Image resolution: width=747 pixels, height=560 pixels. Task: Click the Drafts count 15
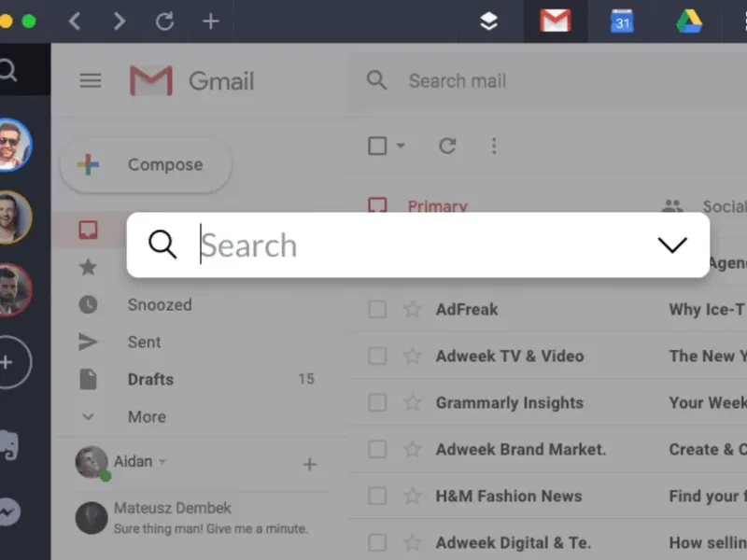click(x=306, y=379)
